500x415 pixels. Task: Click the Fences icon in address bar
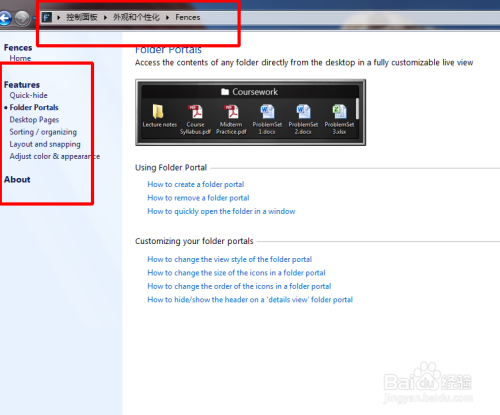[47, 17]
